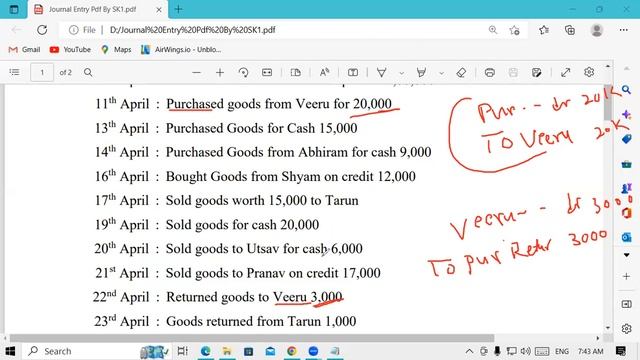Click the PDF scroll down arrow

[x=608, y=328]
